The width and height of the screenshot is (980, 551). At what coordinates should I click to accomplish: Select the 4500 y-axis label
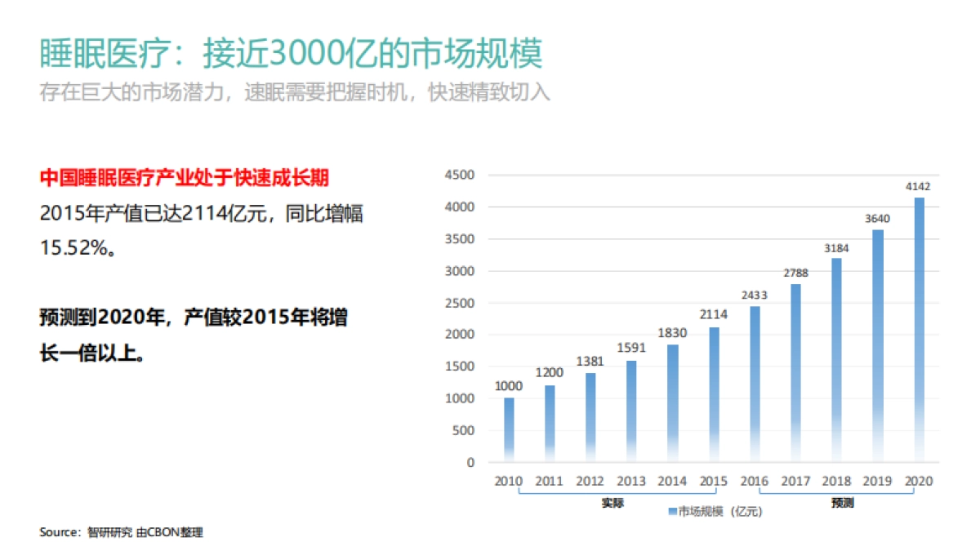coord(460,176)
